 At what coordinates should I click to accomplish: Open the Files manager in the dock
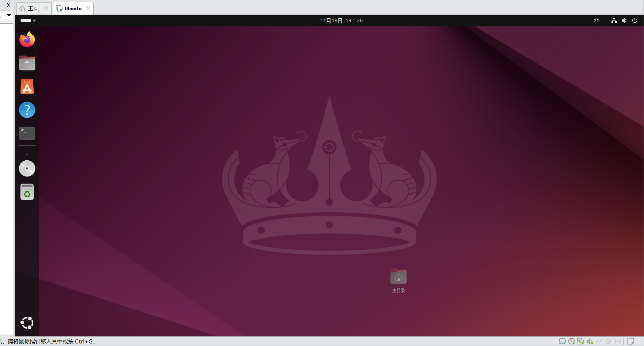coord(27,63)
